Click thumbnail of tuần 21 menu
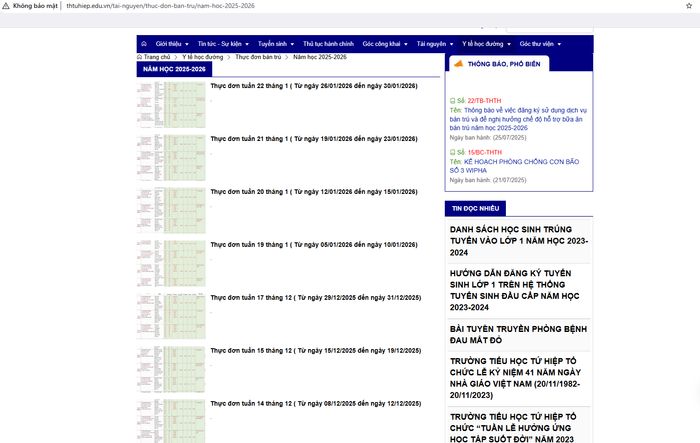The width and height of the screenshot is (700, 443). click(171, 158)
